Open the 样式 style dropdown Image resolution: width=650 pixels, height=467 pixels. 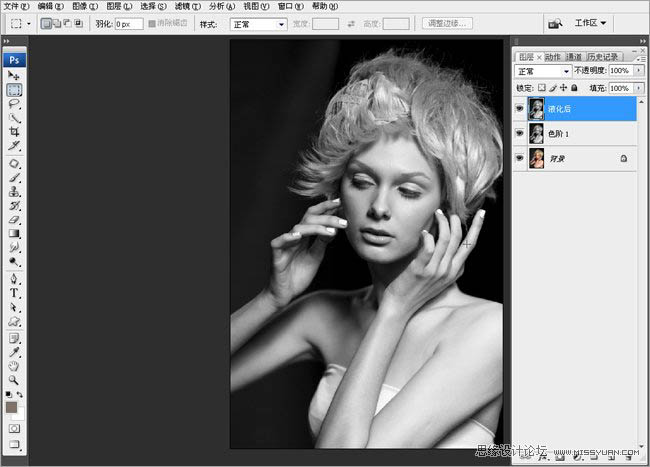(258, 23)
